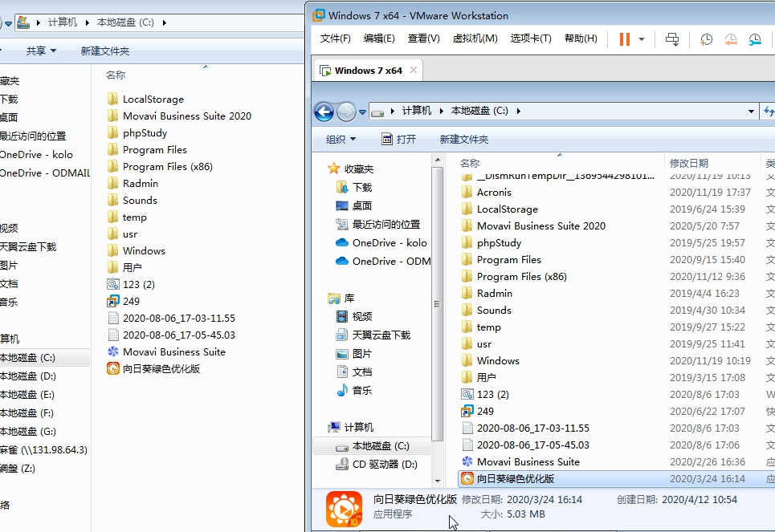775x532 pixels.
Task: Click the take snapshot clock icon
Action: [x=706, y=39]
